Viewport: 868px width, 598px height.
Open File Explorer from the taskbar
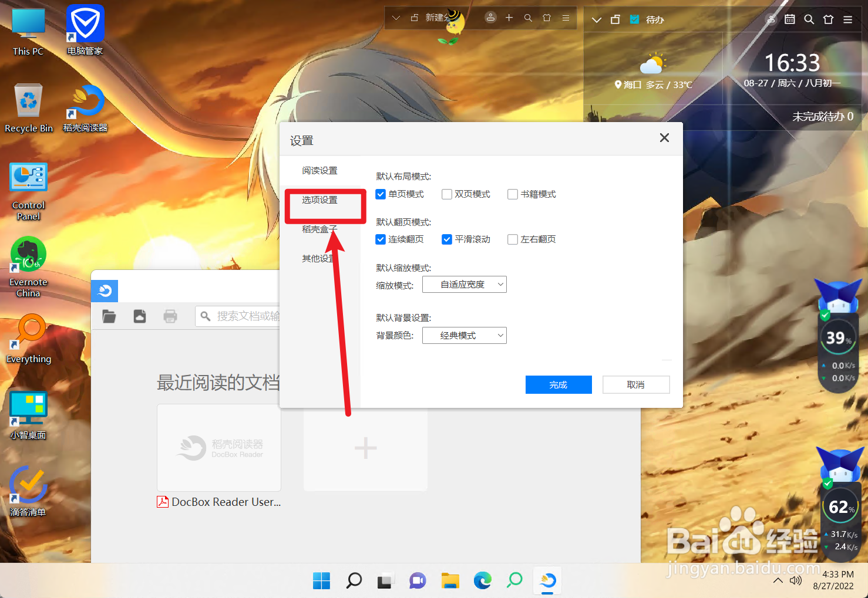pos(450,581)
